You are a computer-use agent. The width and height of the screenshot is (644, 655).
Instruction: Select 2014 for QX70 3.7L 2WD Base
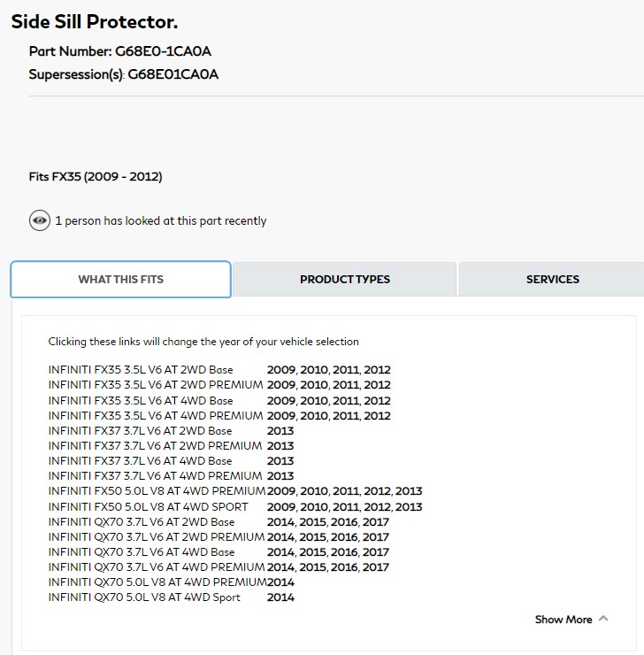coord(281,522)
